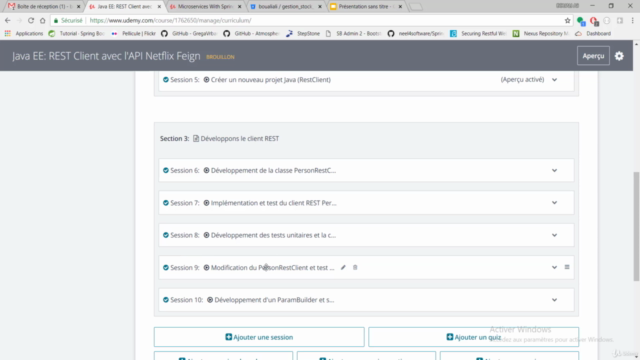Open Pellicule | Flickr bookmark
640x360 pixels.
pos(134,33)
